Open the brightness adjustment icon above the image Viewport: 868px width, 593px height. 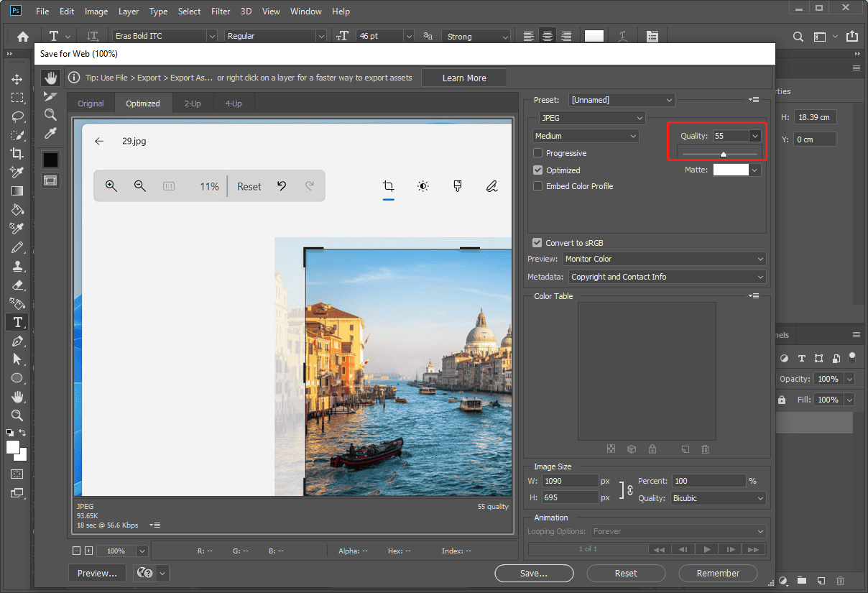[423, 185]
